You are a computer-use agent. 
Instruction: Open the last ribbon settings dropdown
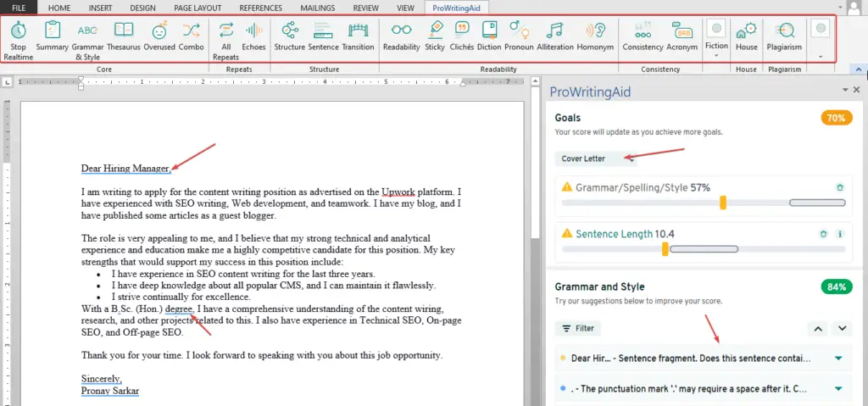point(821,56)
